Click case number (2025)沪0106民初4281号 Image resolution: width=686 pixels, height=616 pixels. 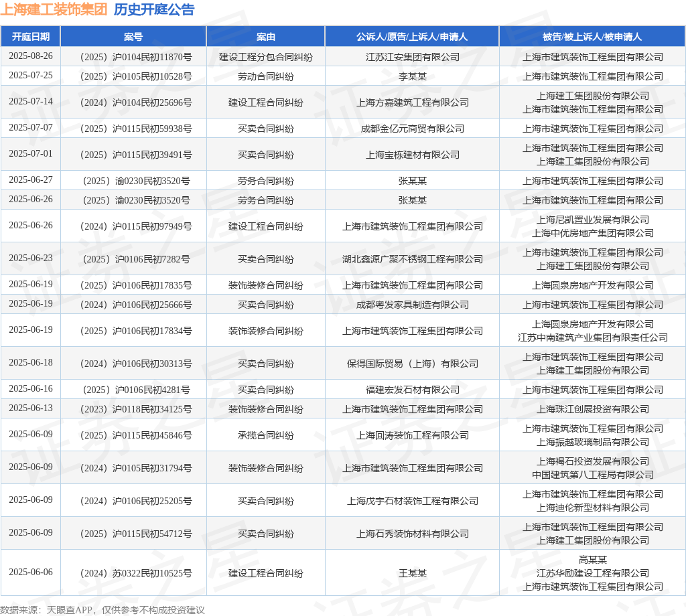point(136,390)
